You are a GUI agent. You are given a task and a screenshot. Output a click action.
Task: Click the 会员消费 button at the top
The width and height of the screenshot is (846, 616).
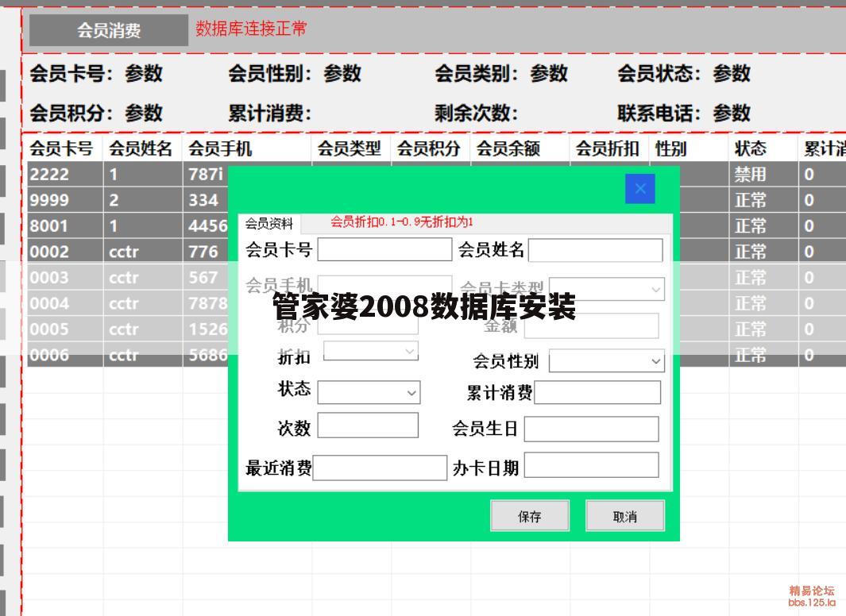109,30
